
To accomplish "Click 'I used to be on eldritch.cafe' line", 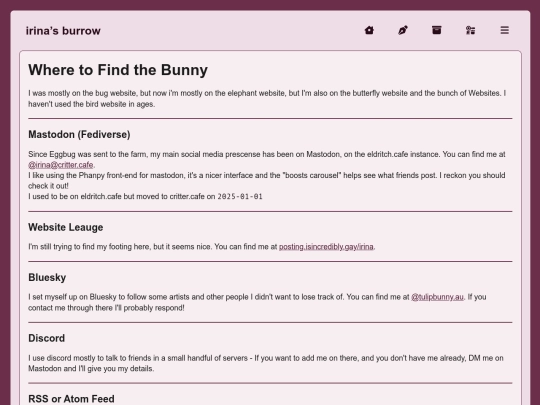I will (145, 197).
